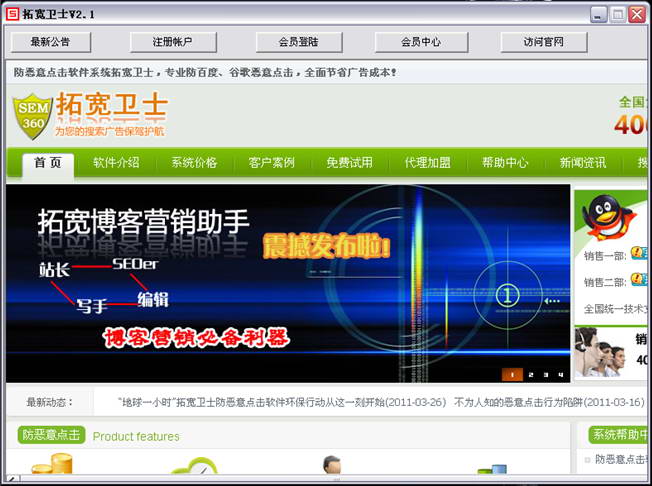Image resolution: width=652 pixels, height=486 pixels.
Task: Click the marquee text about 防恶意点击软件系统
Action: (205, 72)
